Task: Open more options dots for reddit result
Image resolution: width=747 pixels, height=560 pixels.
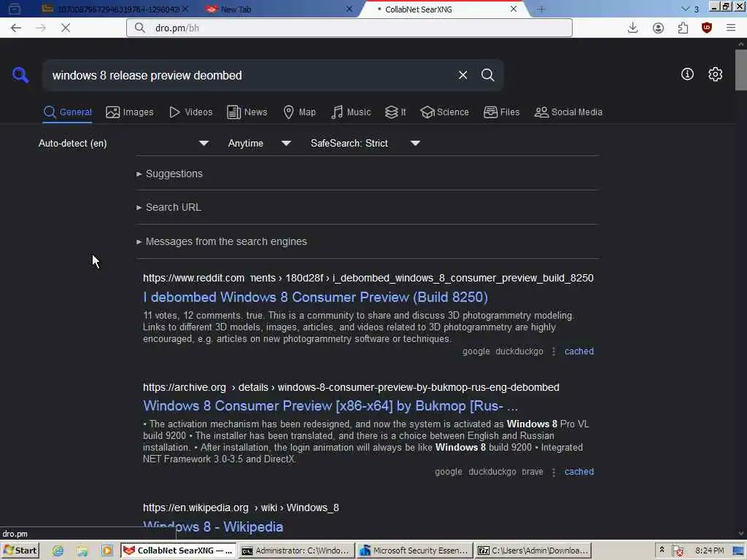Action: 554,351
